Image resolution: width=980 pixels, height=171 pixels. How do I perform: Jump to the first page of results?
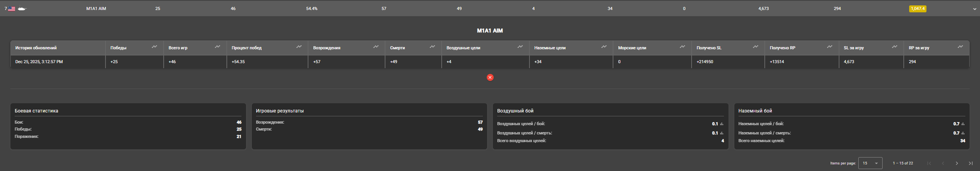pyautogui.click(x=929, y=163)
